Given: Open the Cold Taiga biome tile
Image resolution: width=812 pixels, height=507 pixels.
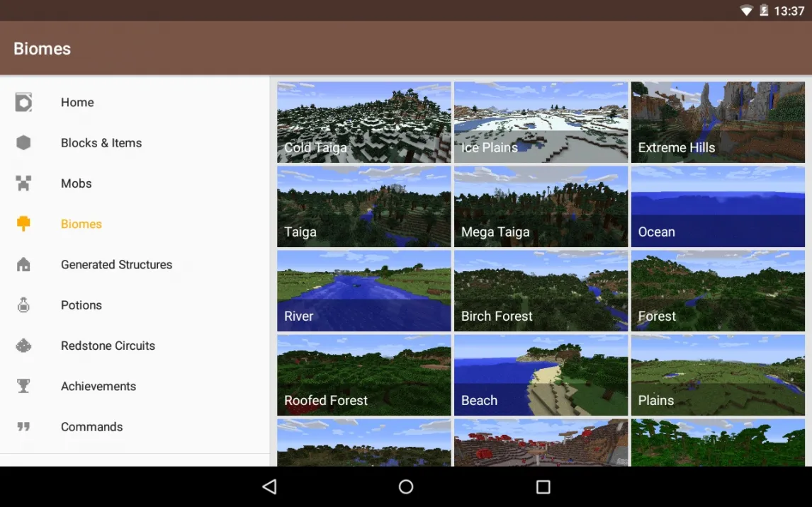Looking at the screenshot, I should coord(363,123).
